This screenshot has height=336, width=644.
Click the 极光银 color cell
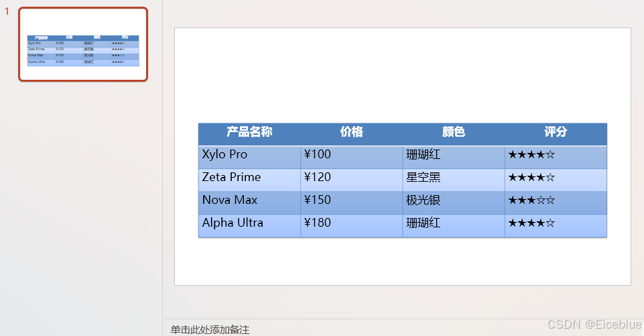[x=454, y=203]
